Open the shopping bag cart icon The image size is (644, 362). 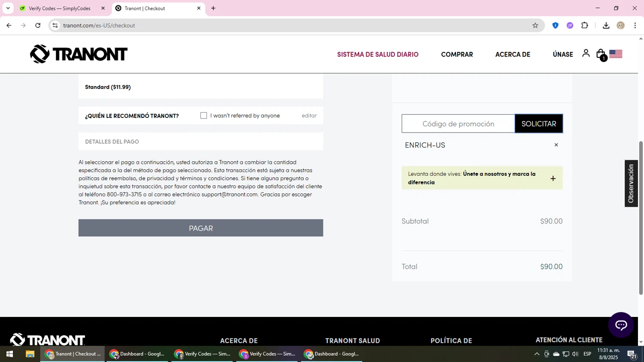(x=601, y=54)
